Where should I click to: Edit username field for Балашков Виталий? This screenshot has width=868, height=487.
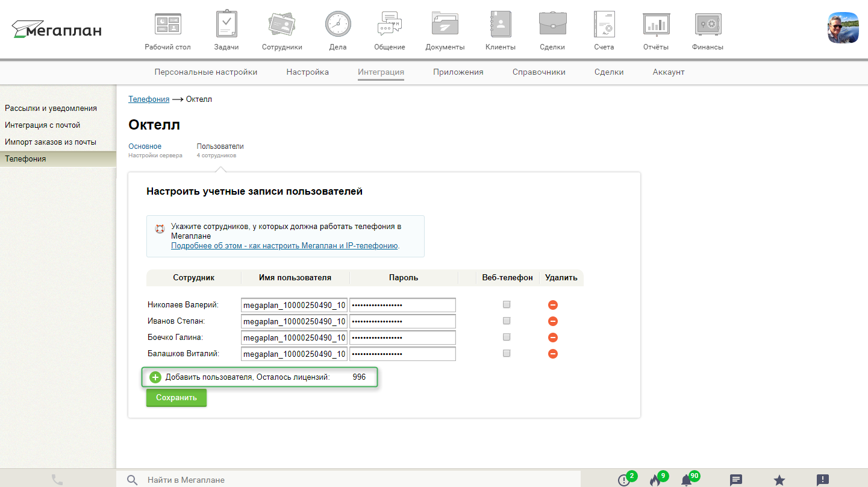(294, 354)
